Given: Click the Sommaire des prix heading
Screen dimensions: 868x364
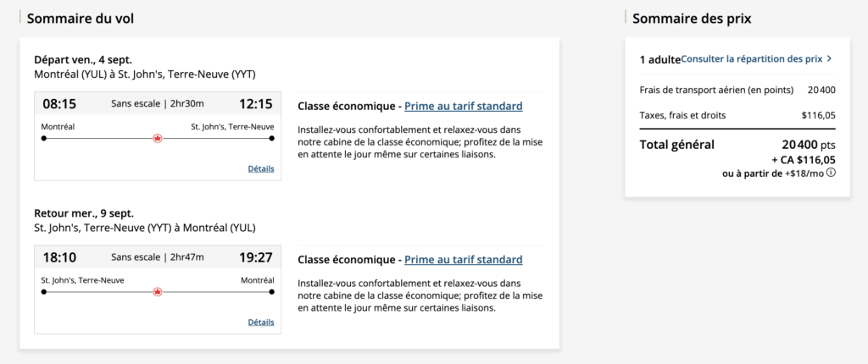Looking at the screenshot, I should pos(692,18).
